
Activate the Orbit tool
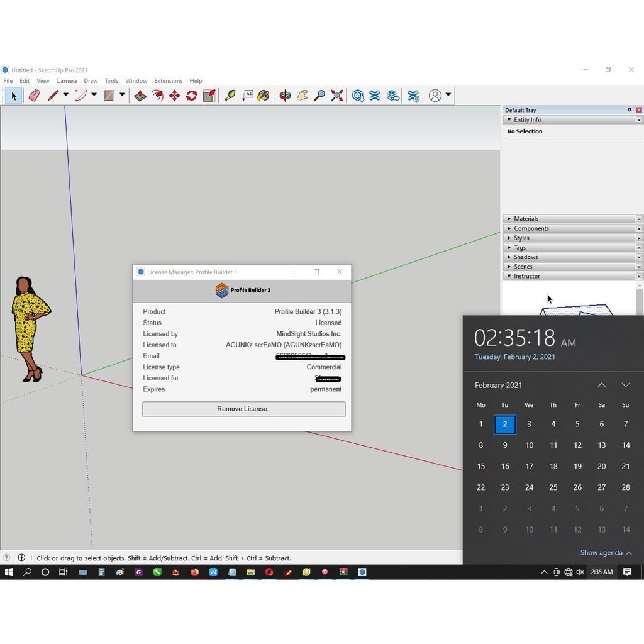click(x=285, y=96)
